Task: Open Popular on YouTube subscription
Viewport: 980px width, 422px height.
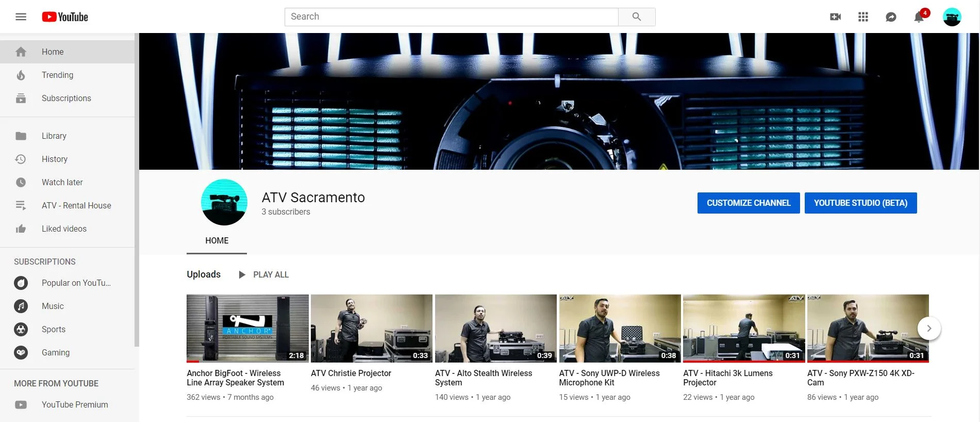Action: (67, 283)
